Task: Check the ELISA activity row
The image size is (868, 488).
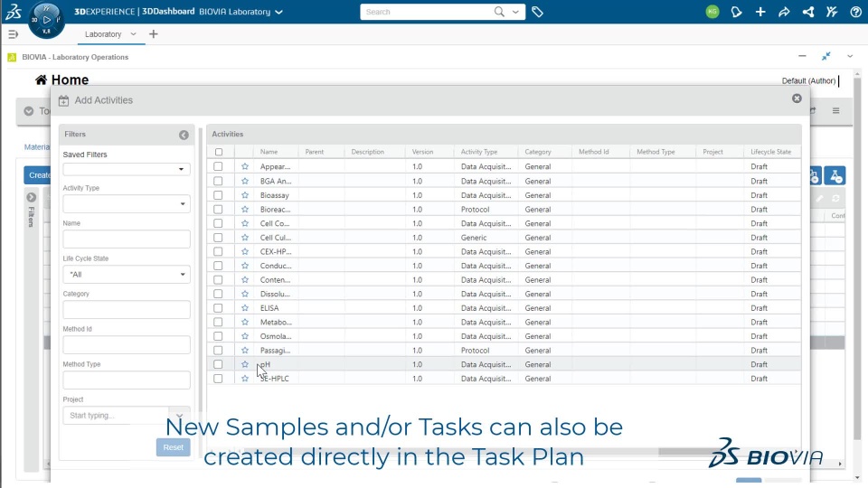Action: coord(218,307)
